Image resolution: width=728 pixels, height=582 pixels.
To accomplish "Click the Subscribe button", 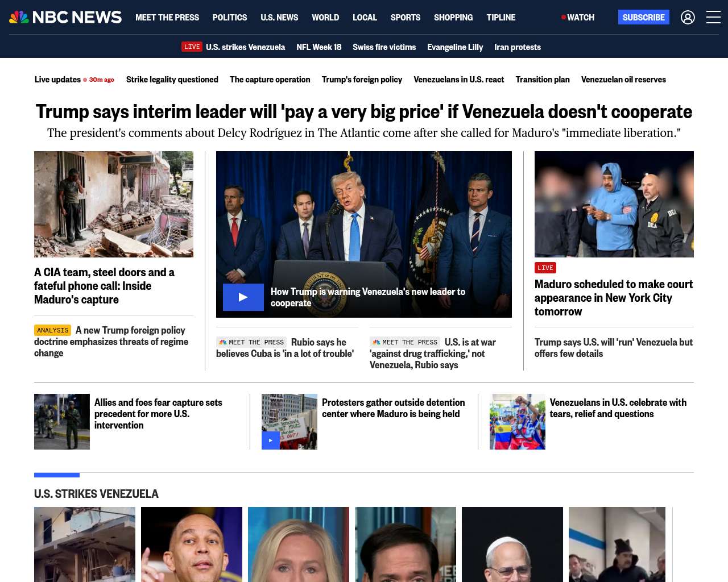I will pos(643,17).
